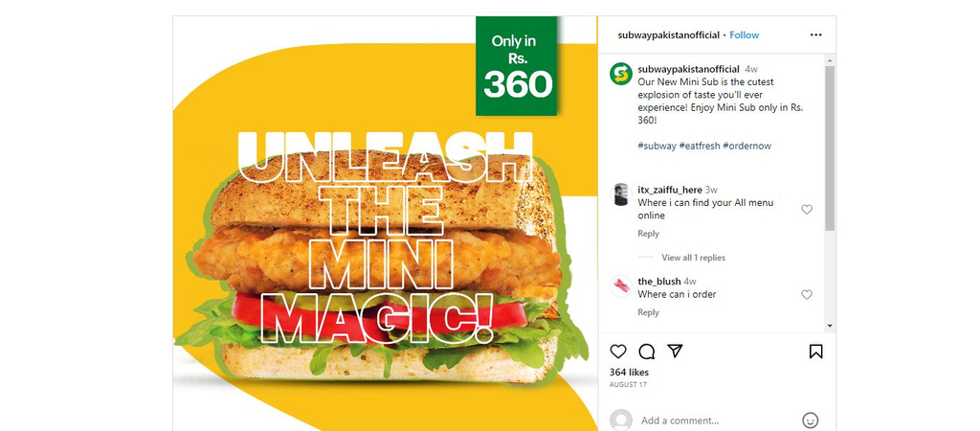The width and height of the screenshot is (980, 431).
Task: Click the Subway logo profile avatar
Action: [x=620, y=74]
